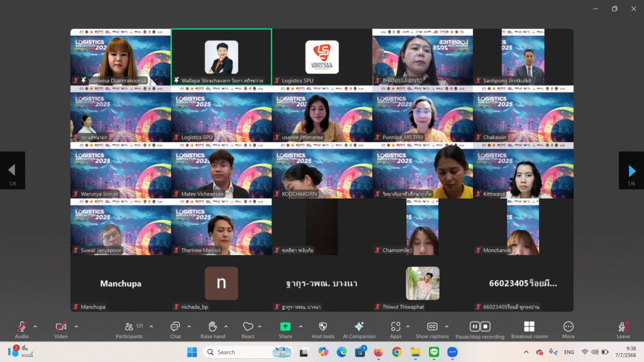Start sharing with the green Share button
This screenshot has height=362, width=644.
point(286,329)
